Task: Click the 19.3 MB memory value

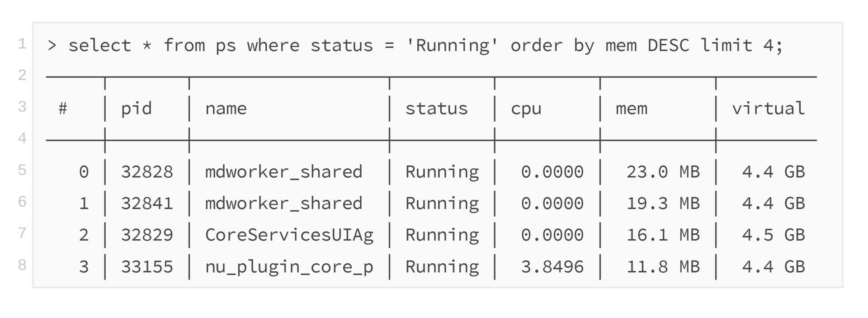Action: click(x=663, y=204)
